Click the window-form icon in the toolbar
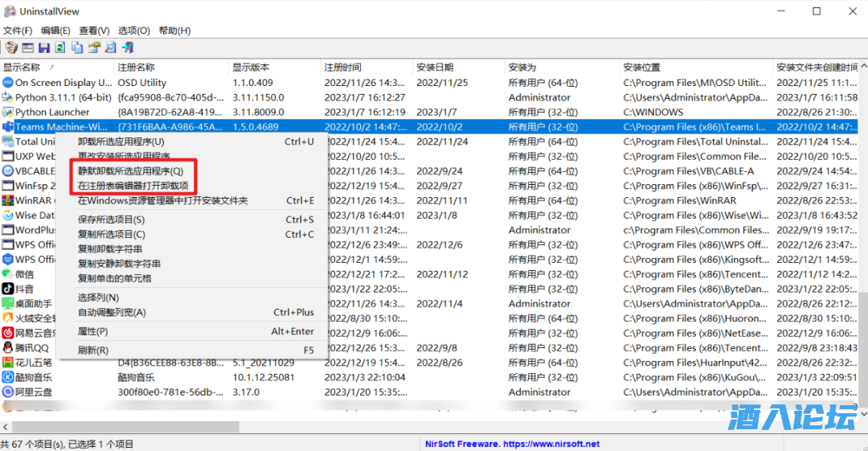 coord(27,47)
